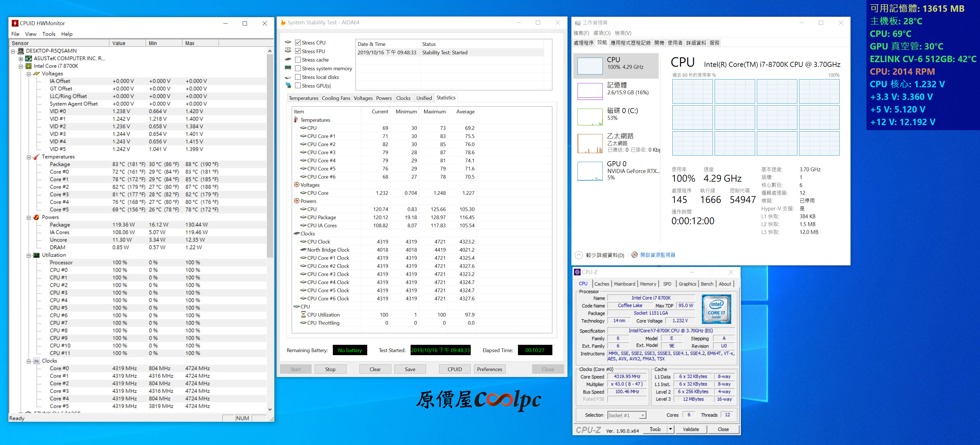
Task: Open the Socket #1 selection dropdown in CPU-Z
Action: [x=642, y=415]
